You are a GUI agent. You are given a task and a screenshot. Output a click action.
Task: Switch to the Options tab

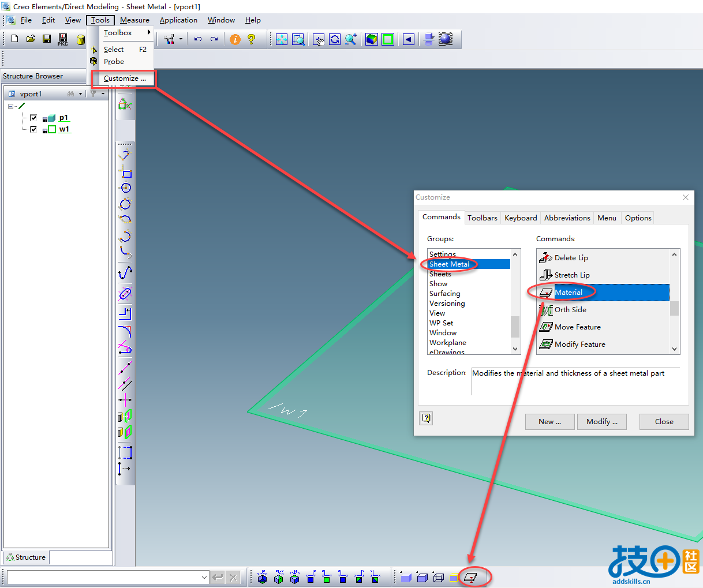(638, 218)
